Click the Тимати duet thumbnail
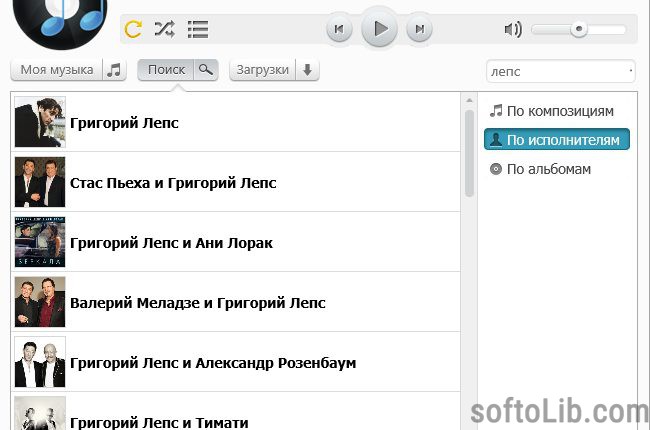This screenshot has height=430, width=650. pos(40,413)
